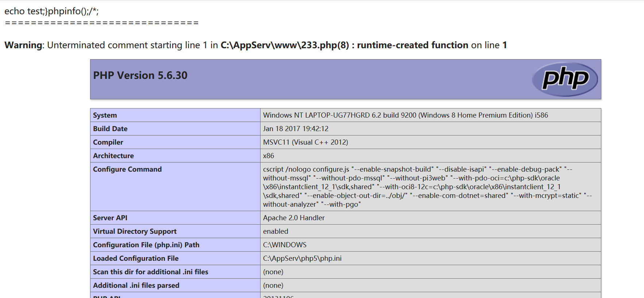Select the System row label
This screenshot has height=298, width=644.
(x=105, y=115)
